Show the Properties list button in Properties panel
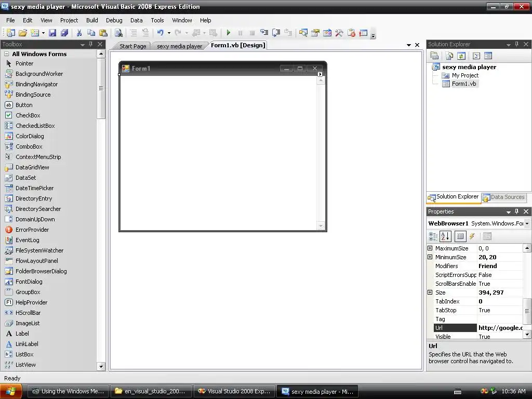This screenshot has width=532, height=399. click(x=460, y=236)
